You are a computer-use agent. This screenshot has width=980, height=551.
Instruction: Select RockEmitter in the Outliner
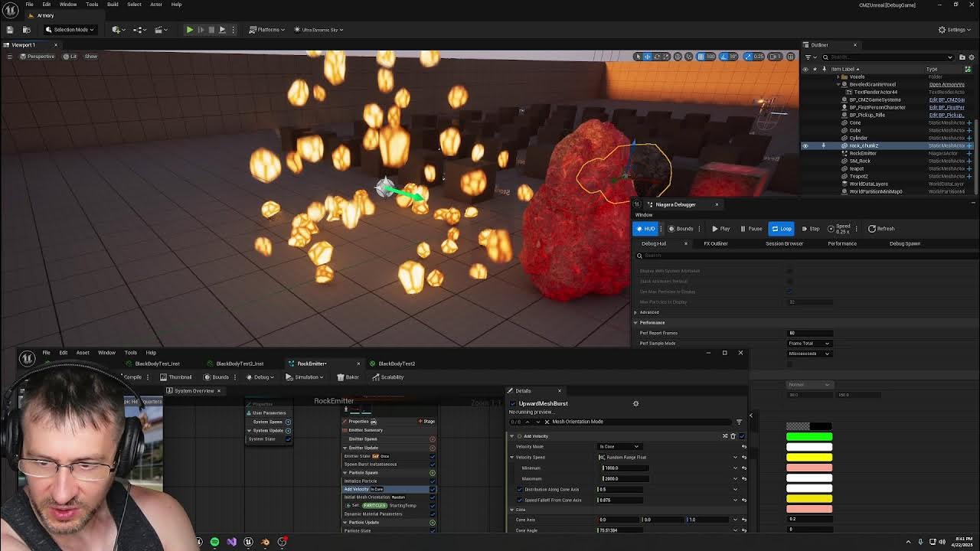(863, 154)
